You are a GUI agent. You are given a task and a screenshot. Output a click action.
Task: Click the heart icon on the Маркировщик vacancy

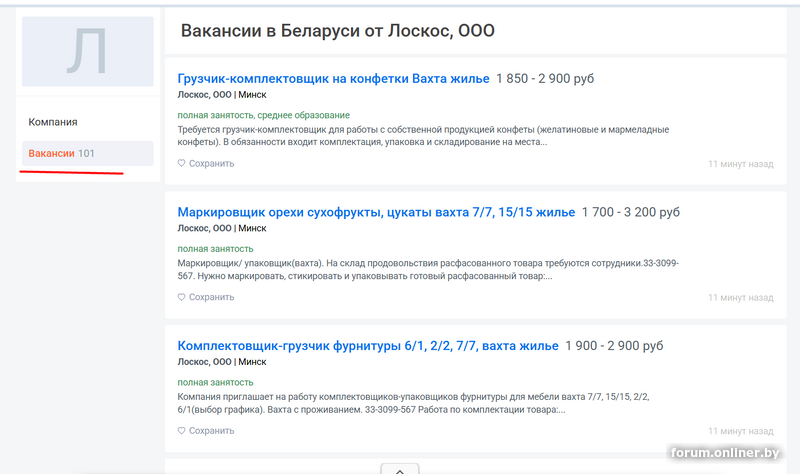coord(182,297)
